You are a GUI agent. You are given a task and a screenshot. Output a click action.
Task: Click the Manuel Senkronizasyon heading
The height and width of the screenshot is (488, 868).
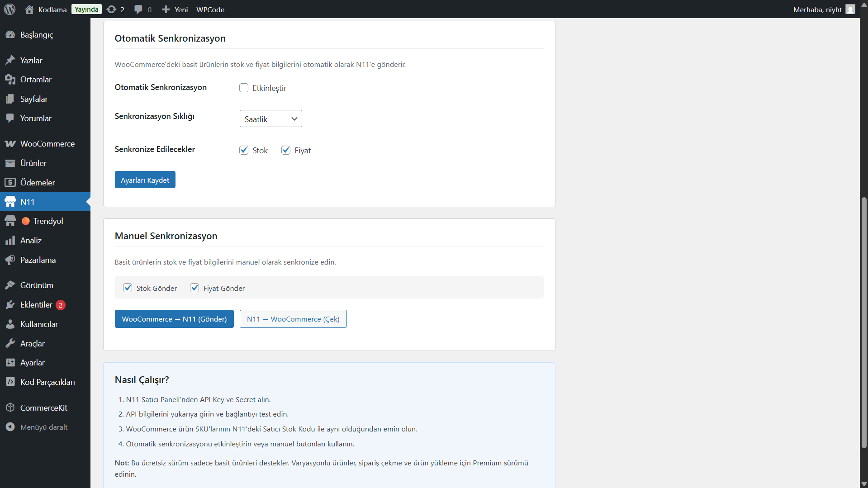(x=166, y=236)
